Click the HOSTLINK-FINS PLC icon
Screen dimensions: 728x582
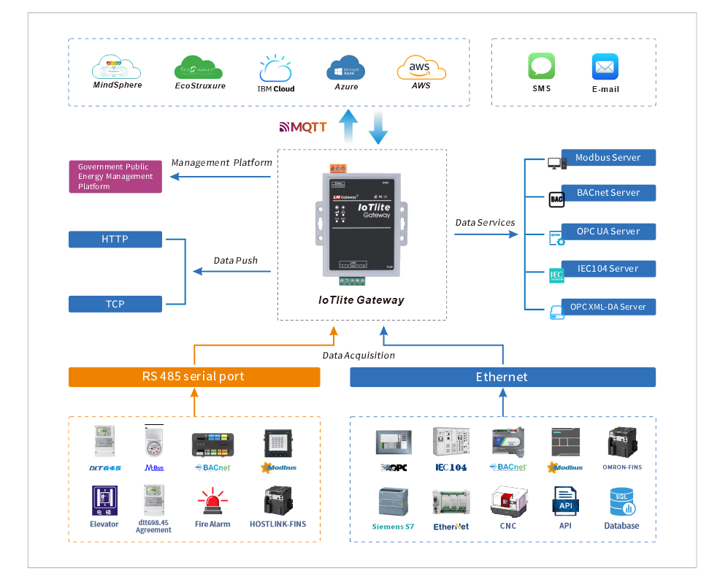tap(278, 500)
